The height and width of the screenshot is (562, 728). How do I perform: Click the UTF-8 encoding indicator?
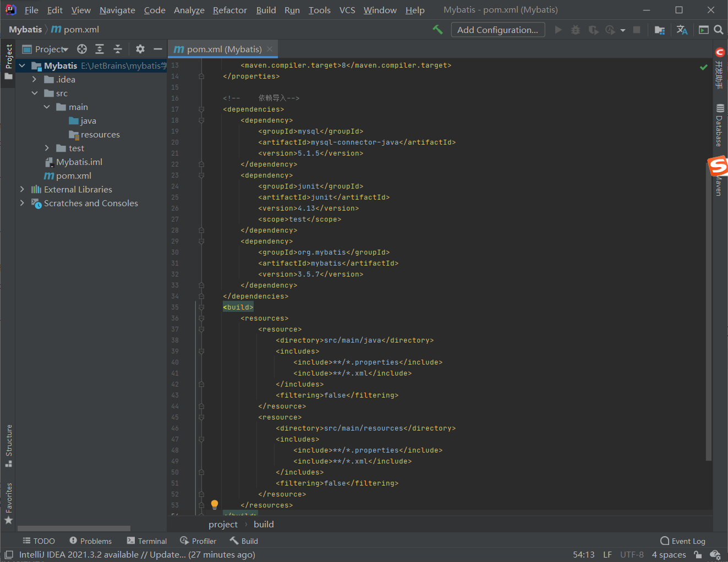pos(632,555)
